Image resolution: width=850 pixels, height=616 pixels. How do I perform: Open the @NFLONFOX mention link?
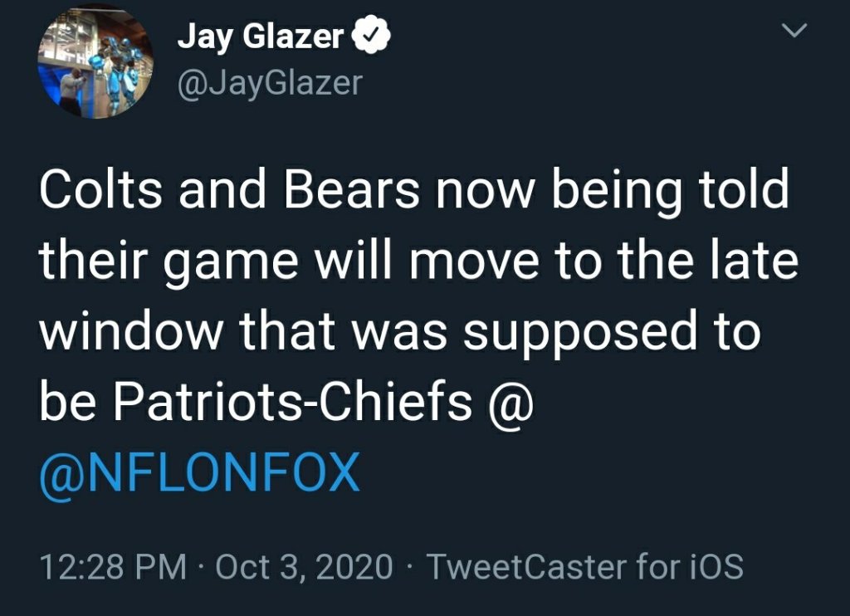click(x=199, y=473)
